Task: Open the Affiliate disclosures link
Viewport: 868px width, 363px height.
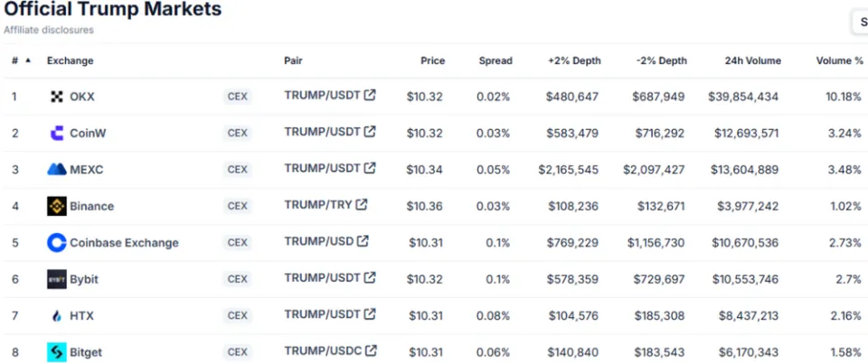Action: [x=48, y=30]
